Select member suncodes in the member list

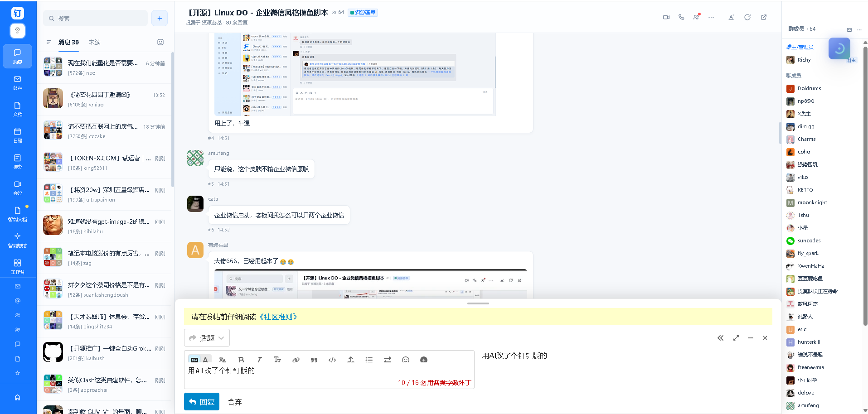(810, 241)
